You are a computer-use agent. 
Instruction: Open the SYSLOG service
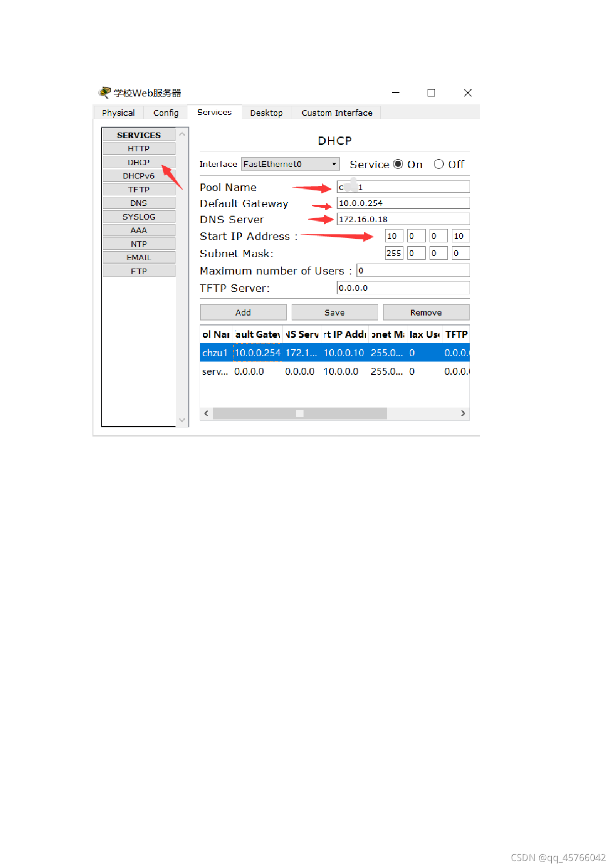139,217
